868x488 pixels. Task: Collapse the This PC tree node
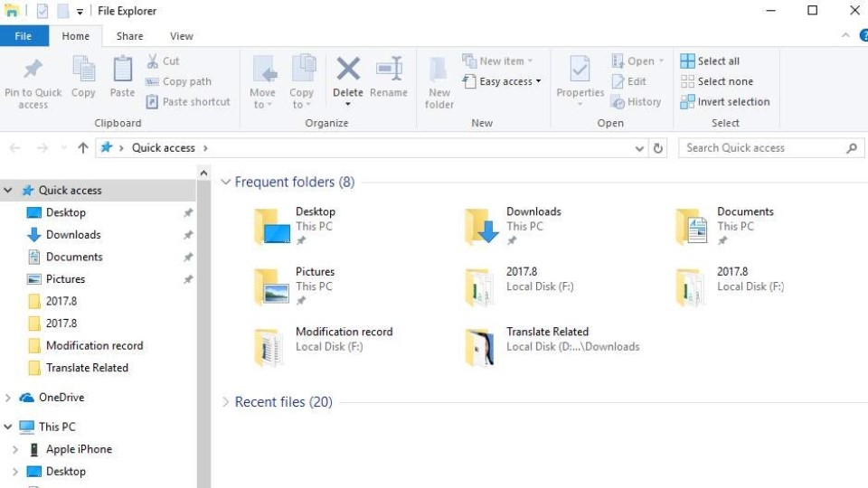point(8,427)
